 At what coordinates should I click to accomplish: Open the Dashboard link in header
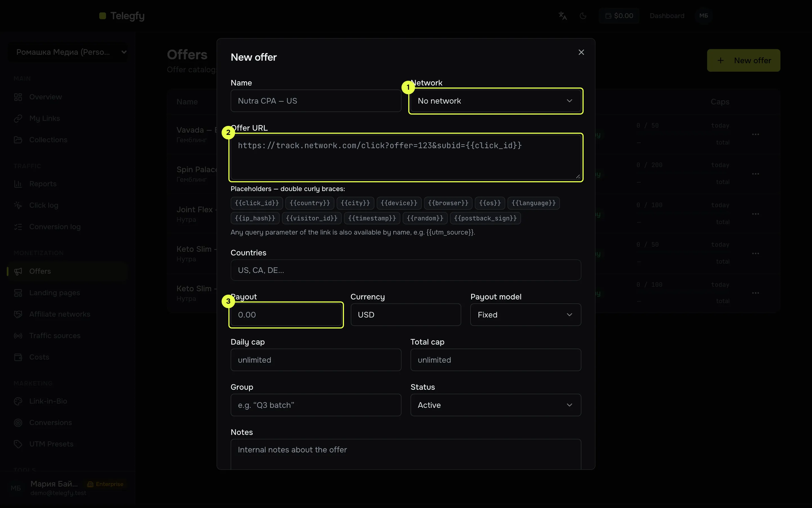click(667, 16)
